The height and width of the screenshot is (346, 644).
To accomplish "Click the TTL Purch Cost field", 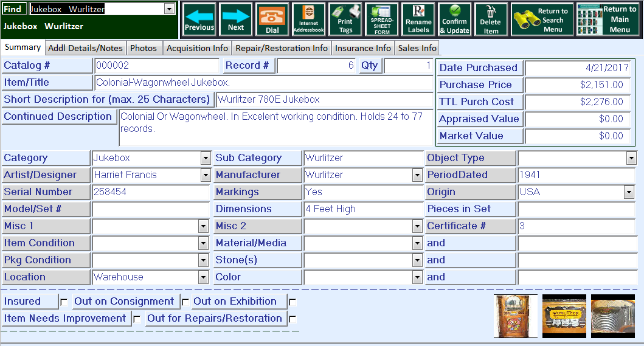I will (578, 102).
